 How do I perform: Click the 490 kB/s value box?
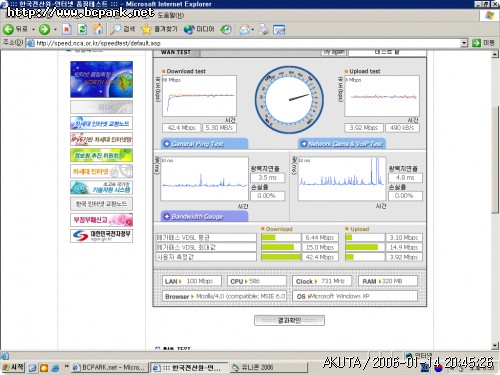pos(402,128)
